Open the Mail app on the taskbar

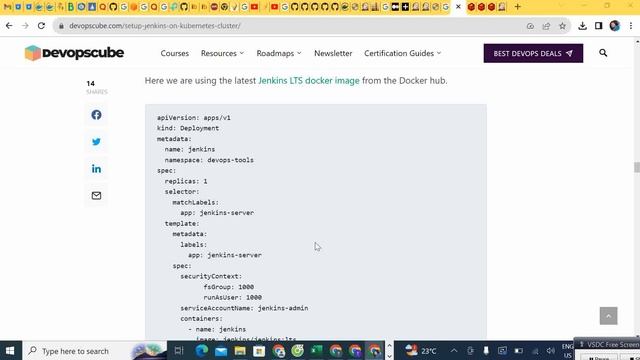point(221,351)
